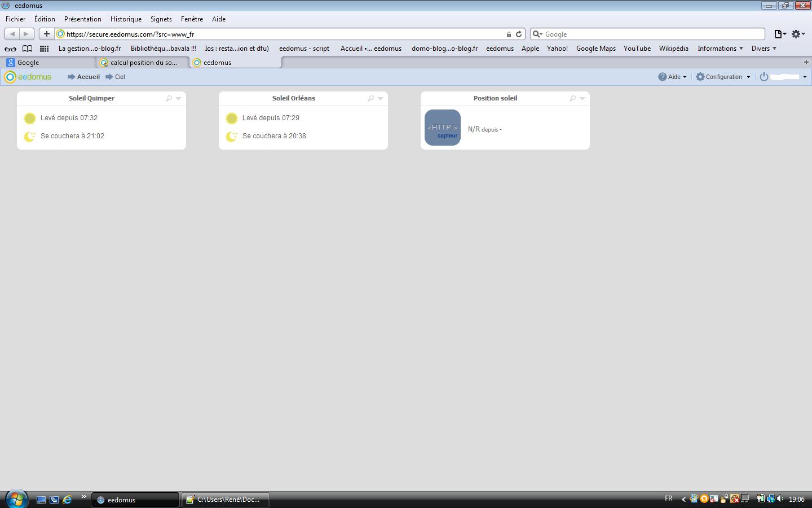
Task: Click the add bookmark plus button
Action: (47, 34)
